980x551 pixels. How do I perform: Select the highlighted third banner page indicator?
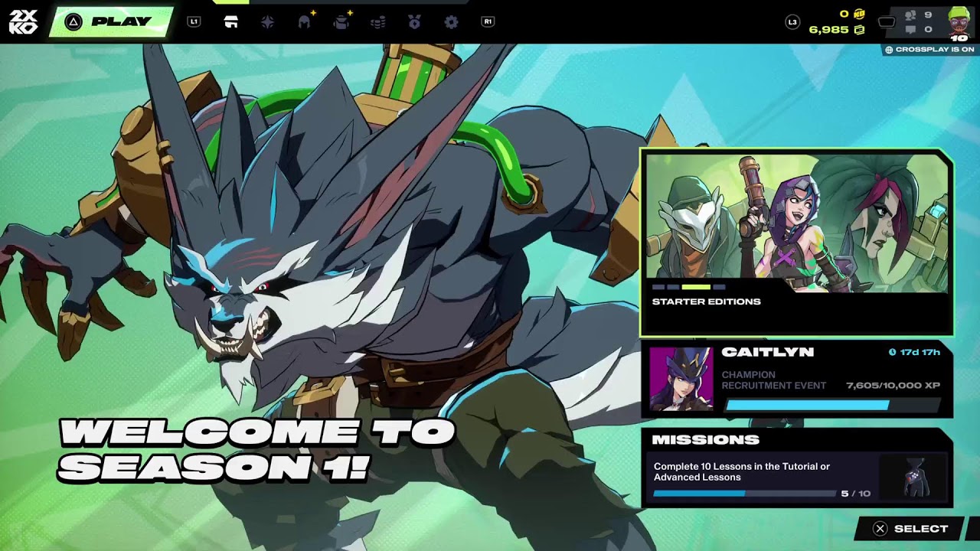(x=696, y=287)
